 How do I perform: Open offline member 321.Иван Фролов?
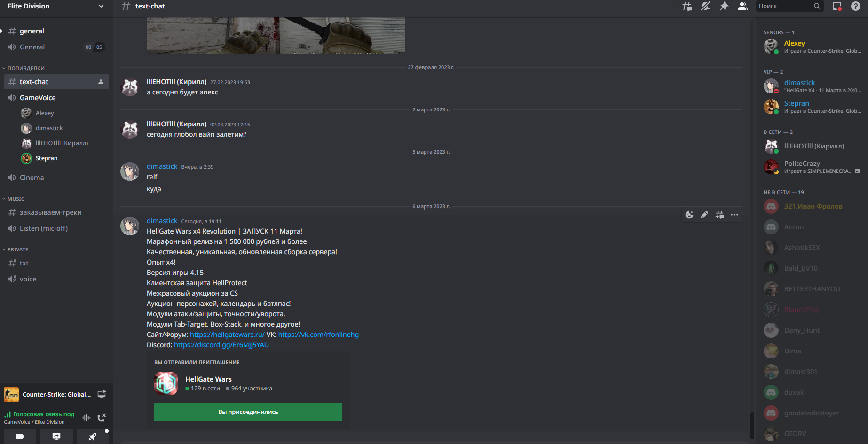[812, 206]
